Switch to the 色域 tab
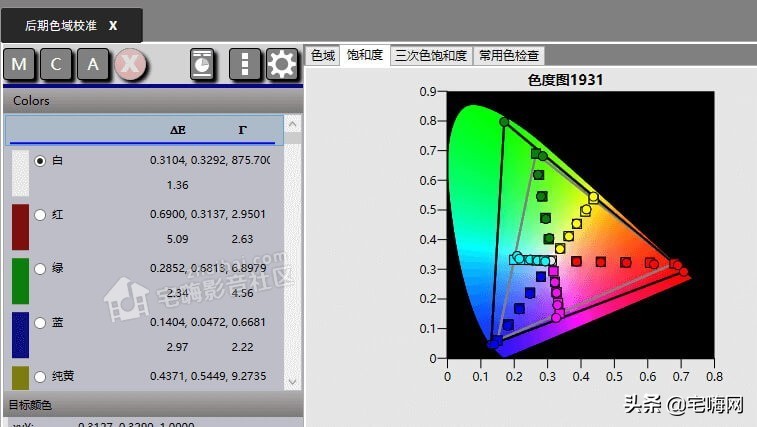Image resolution: width=757 pixels, height=427 pixels. 323,56
